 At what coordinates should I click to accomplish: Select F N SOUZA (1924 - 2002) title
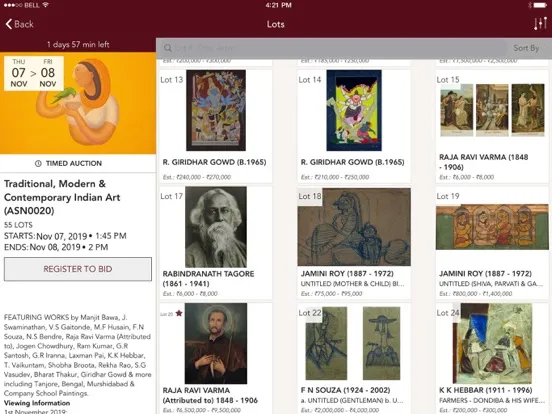[x=345, y=390]
